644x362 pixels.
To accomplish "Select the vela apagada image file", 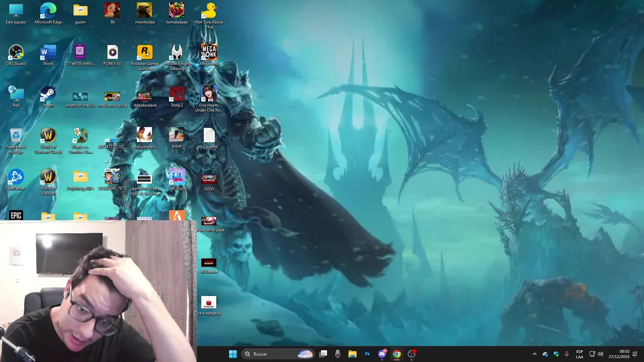I will (209, 305).
